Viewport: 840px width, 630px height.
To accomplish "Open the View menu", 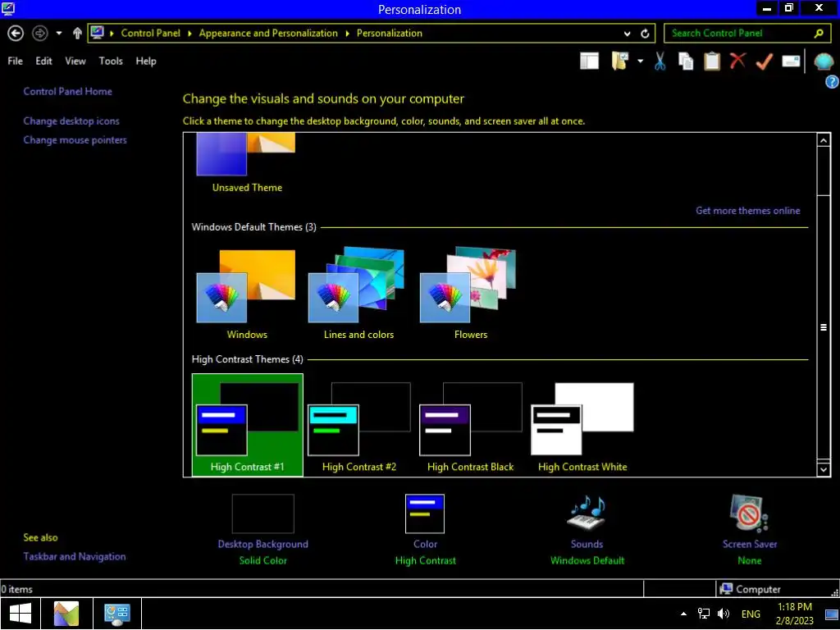I will tap(75, 61).
